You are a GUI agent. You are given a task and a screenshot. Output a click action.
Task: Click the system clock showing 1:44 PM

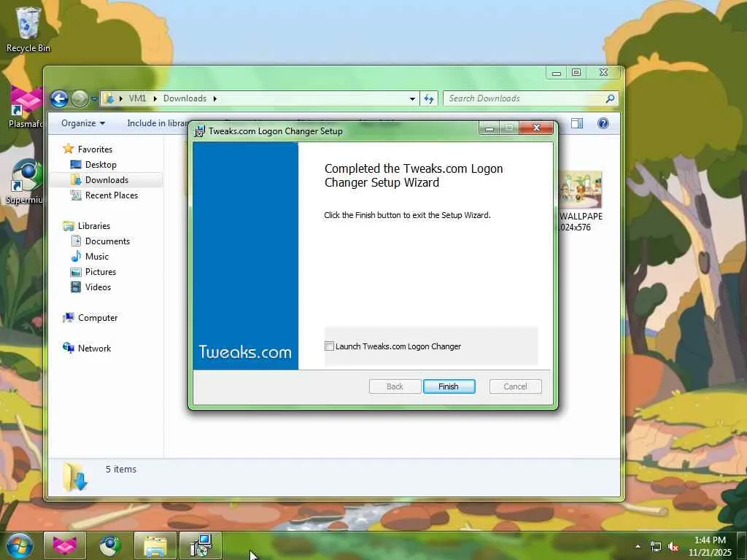pyautogui.click(x=709, y=546)
